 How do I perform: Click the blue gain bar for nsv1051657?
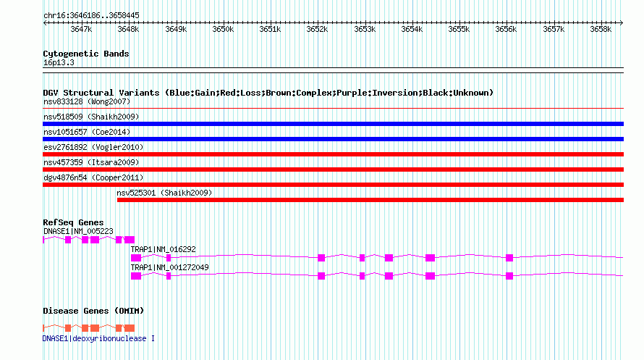point(333,139)
